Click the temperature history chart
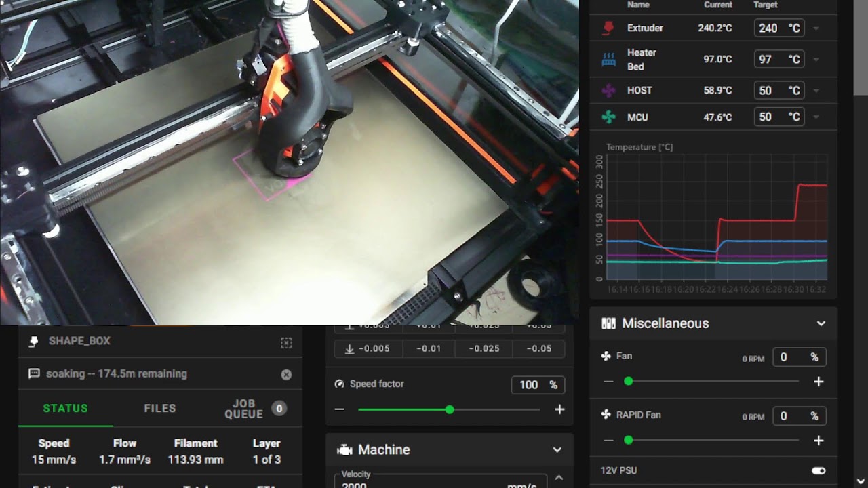The height and width of the screenshot is (488, 868). point(716,218)
